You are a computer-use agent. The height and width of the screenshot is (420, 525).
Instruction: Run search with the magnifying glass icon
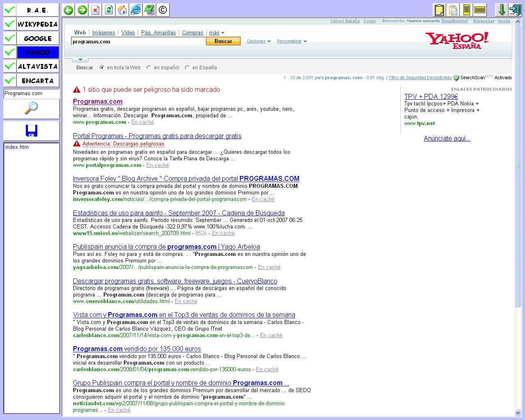pos(31,108)
